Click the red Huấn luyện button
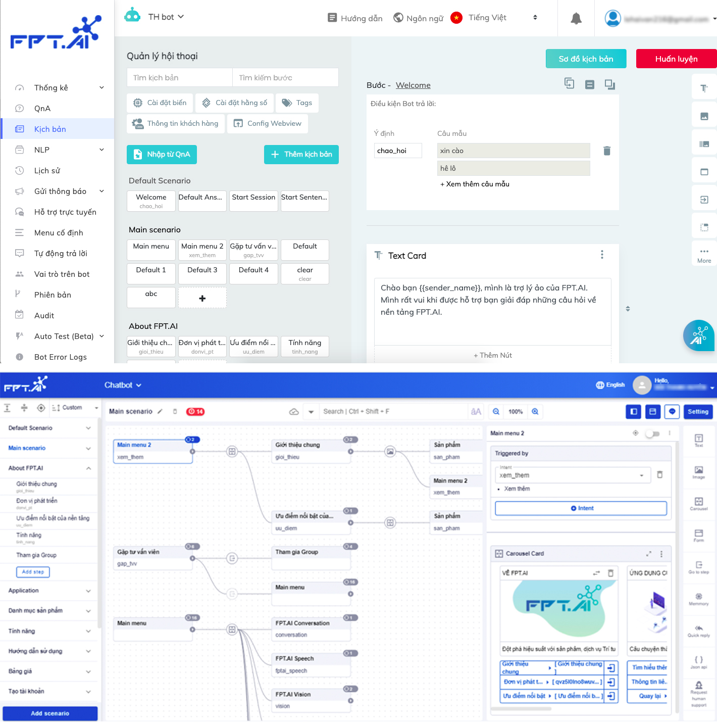This screenshot has width=717, height=728. click(676, 59)
